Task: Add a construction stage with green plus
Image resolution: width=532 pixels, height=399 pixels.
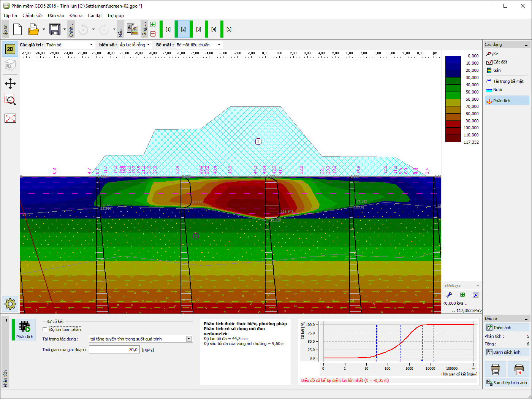Action: pos(153,24)
